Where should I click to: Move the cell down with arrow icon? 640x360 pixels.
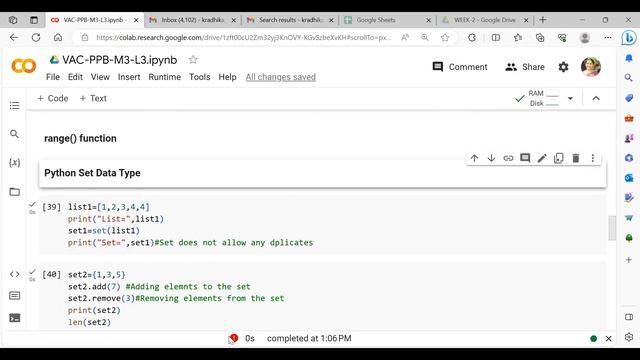(491, 158)
